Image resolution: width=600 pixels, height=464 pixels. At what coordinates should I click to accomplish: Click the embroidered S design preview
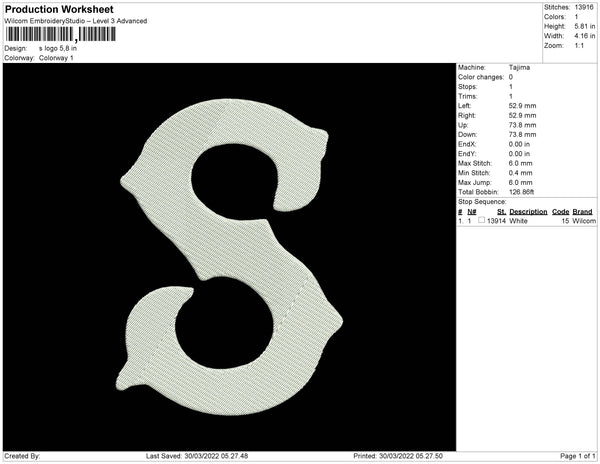pos(230,257)
